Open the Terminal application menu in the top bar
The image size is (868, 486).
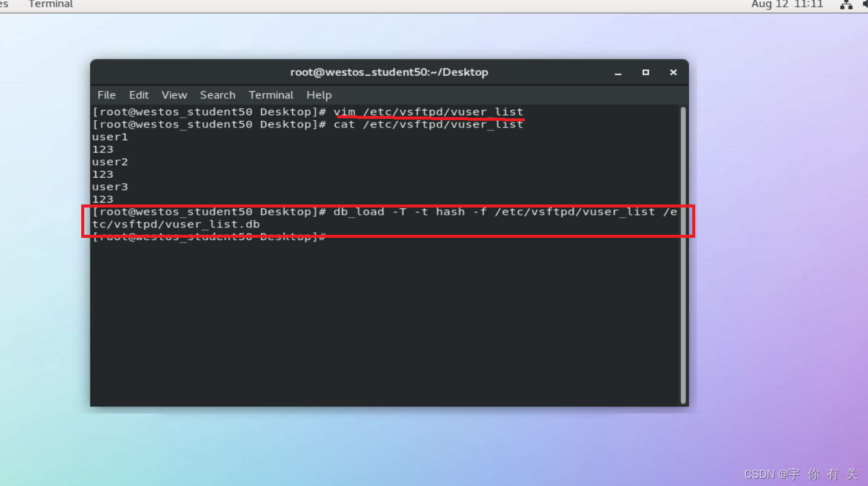point(50,5)
